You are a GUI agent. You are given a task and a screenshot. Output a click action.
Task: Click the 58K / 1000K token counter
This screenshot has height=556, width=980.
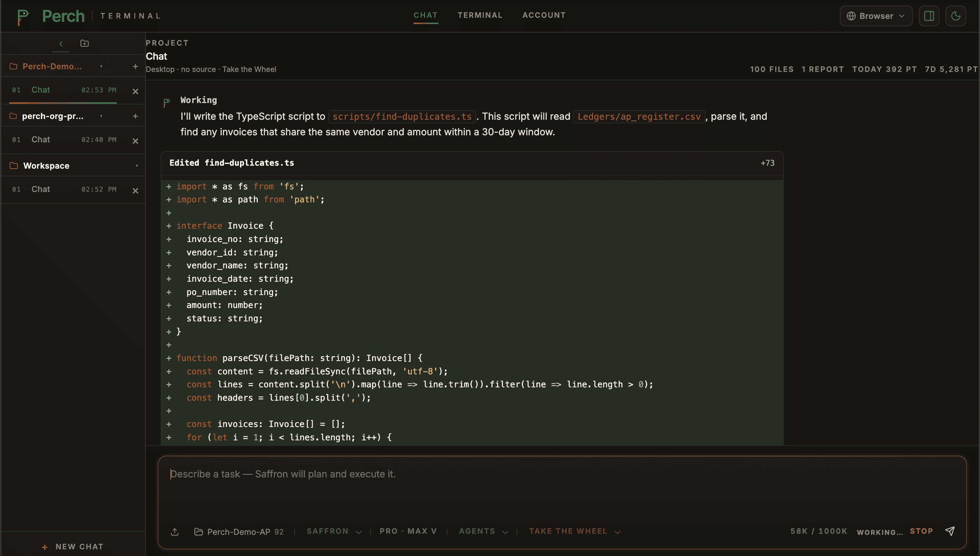[x=818, y=531]
